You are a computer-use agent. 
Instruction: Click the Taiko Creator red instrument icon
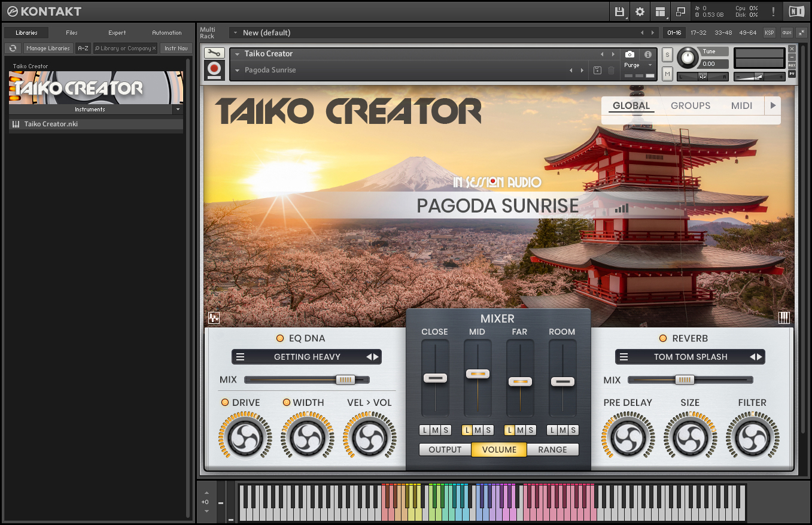pyautogui.click(x=214, y=70)
